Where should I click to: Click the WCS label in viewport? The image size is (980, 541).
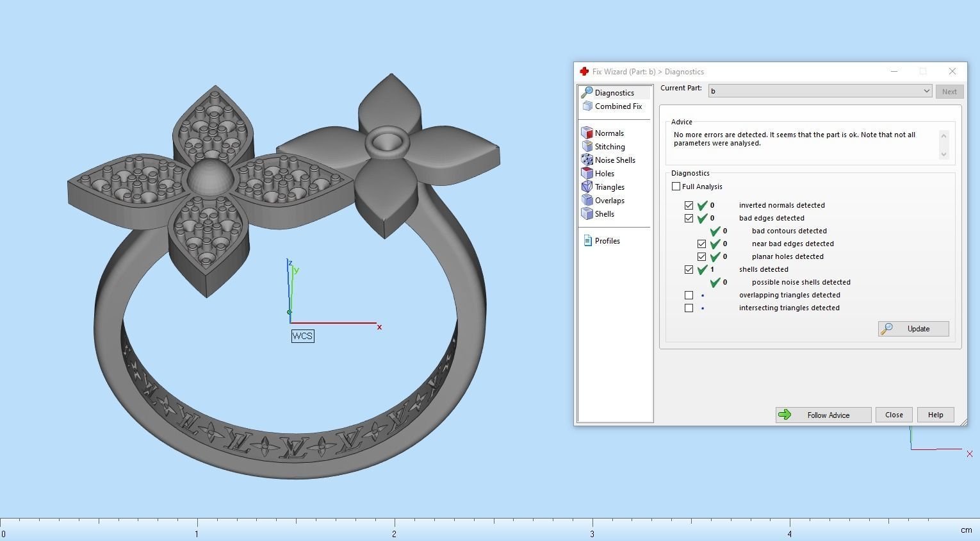pyautogui.click(x=302, y=336)
